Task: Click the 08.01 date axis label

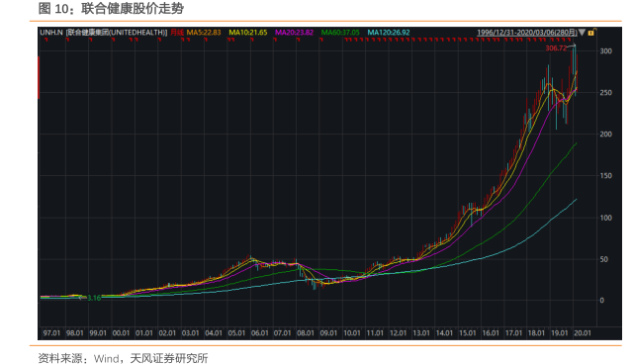Action: point(306,333)
